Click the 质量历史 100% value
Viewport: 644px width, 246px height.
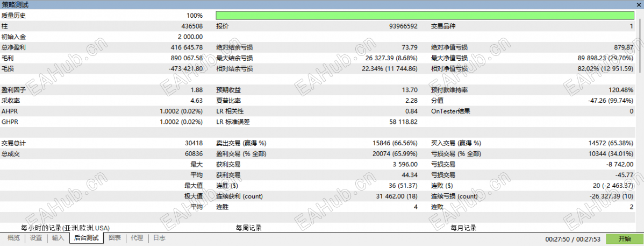195,16
